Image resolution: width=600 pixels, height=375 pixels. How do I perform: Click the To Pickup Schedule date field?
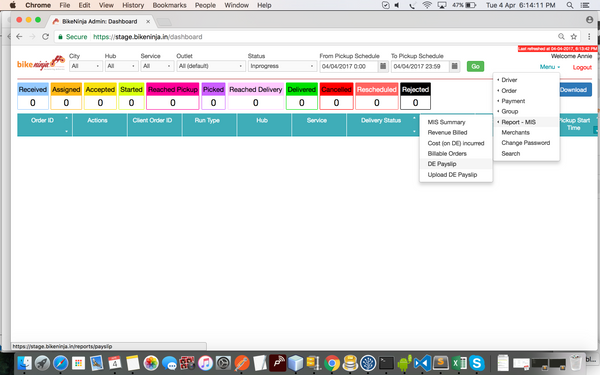(420, 66)
